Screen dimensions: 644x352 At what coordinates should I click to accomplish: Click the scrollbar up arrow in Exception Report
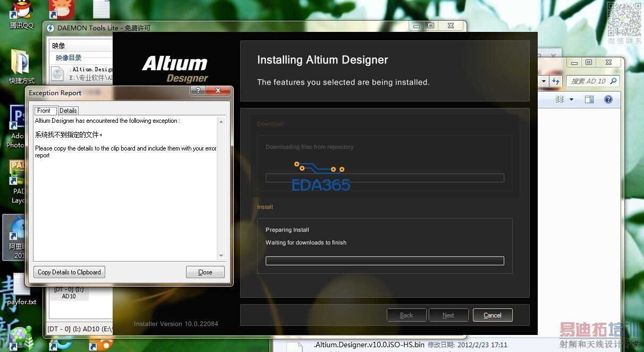click(222, 122)
